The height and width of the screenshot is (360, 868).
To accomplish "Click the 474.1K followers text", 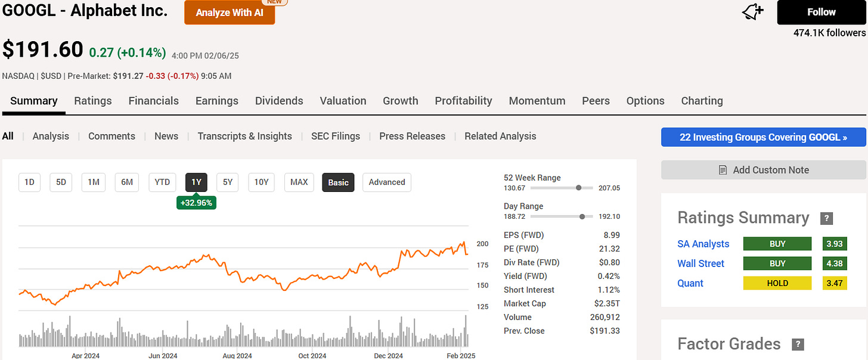I will [x=829, y=33].
